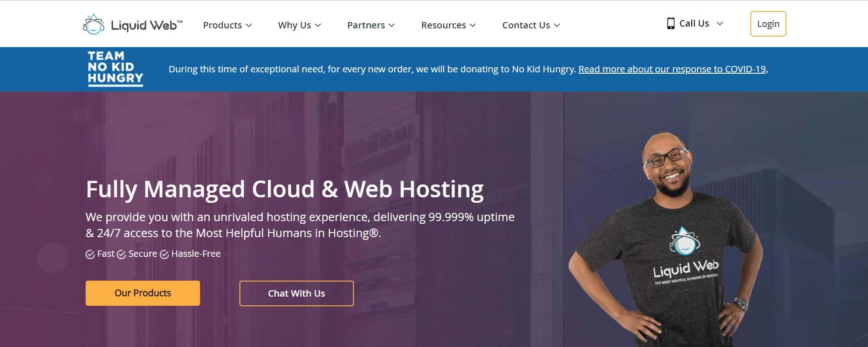Click the man in Liquid Web shirt photo
868x347 pixels.
pyautogui.click(x=666, y=239)
